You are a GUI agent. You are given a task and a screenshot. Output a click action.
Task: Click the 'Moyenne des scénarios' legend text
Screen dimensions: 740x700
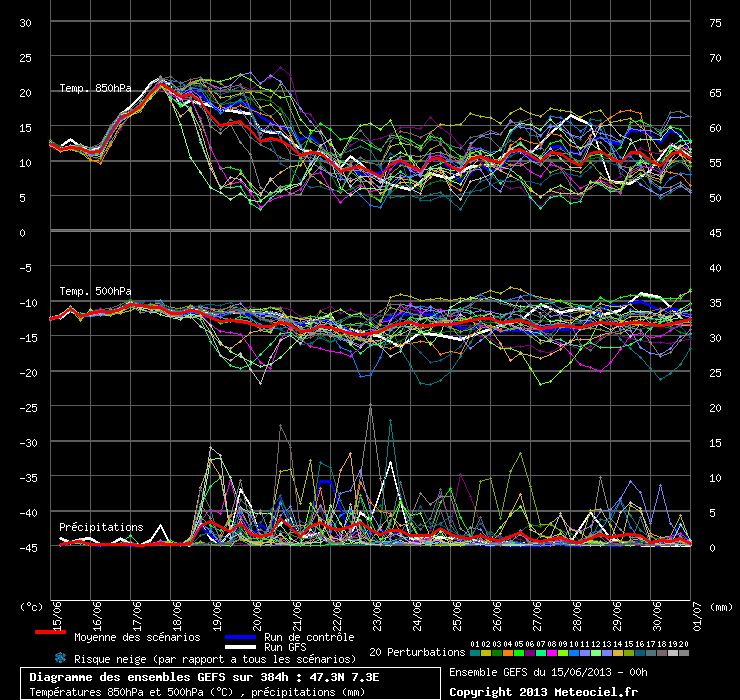pos(137,637)
